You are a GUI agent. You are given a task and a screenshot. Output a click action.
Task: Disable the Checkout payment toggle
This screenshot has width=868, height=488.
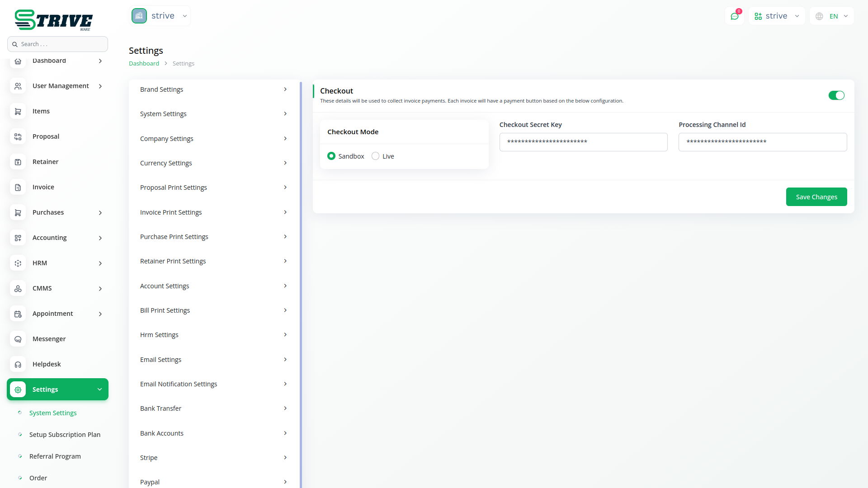click(836, 95)
